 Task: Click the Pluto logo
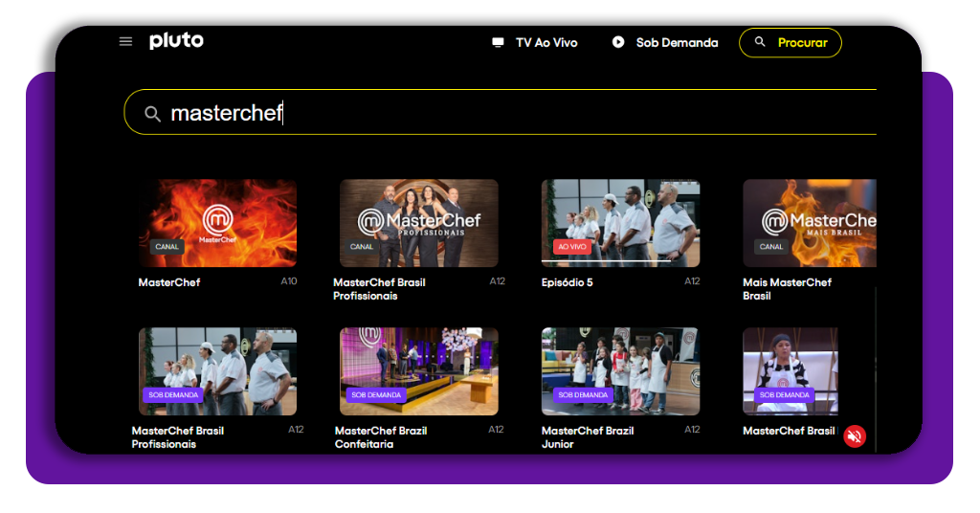(176, 40)
